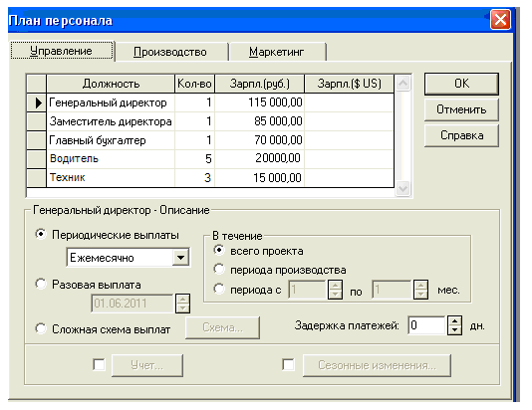Click the Зарпл.(руб.) column header
The image size is (532, 410).
260,84
